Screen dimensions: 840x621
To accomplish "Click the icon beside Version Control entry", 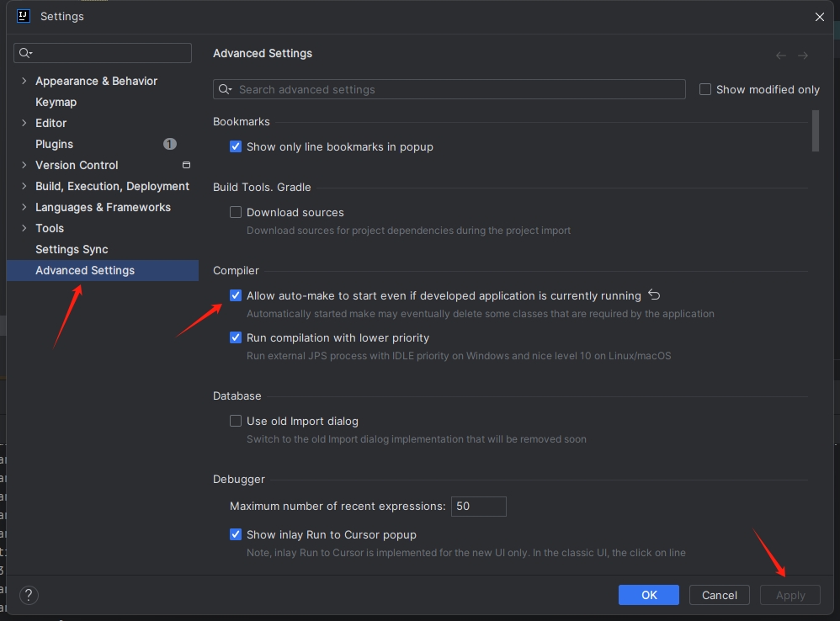I will pos(185,165).
